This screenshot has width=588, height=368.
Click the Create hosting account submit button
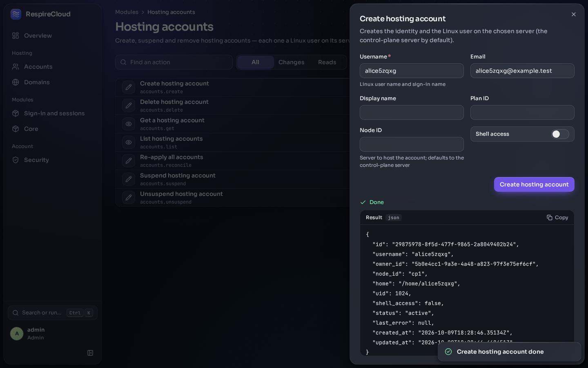(x=534, y=184)
